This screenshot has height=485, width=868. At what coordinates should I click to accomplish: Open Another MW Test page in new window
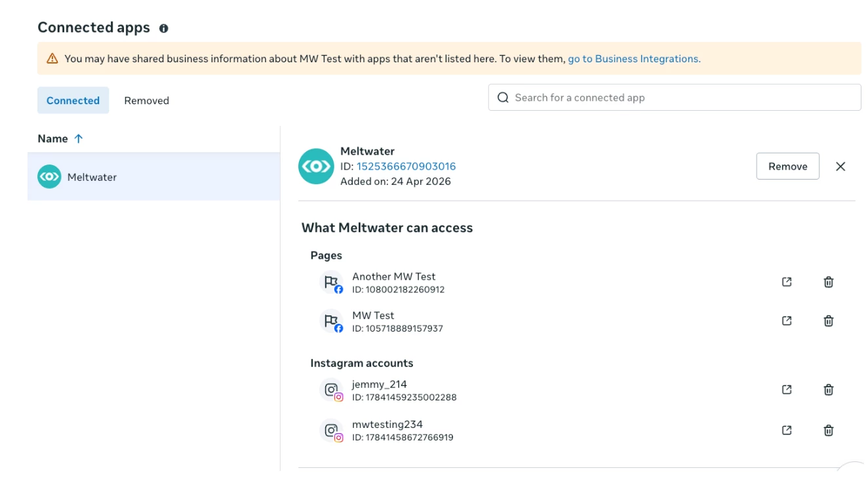787,282
